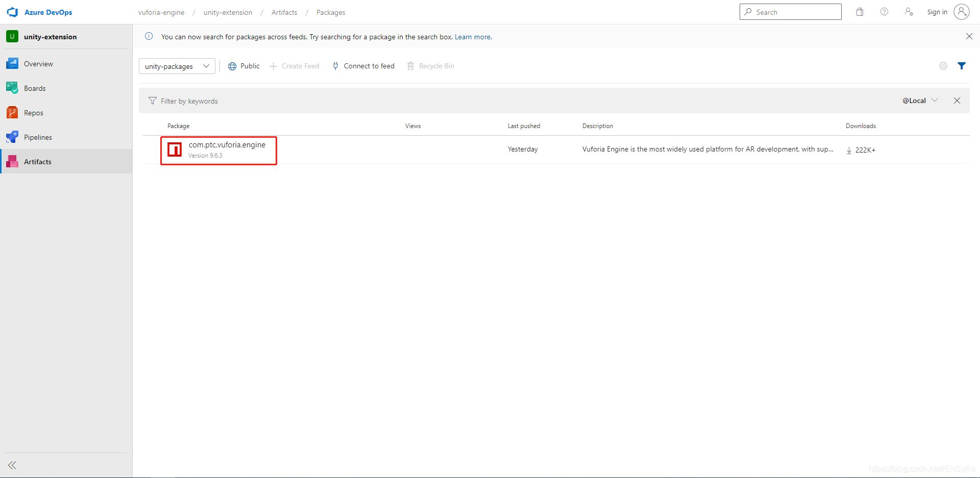This screenshot has width=980, height=478.
Task: Click the Overview sidebar icon
Action: 12,64
